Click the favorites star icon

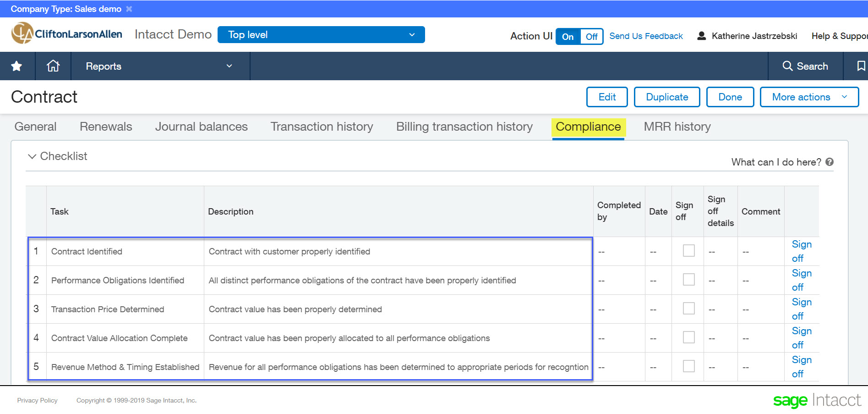17,66
